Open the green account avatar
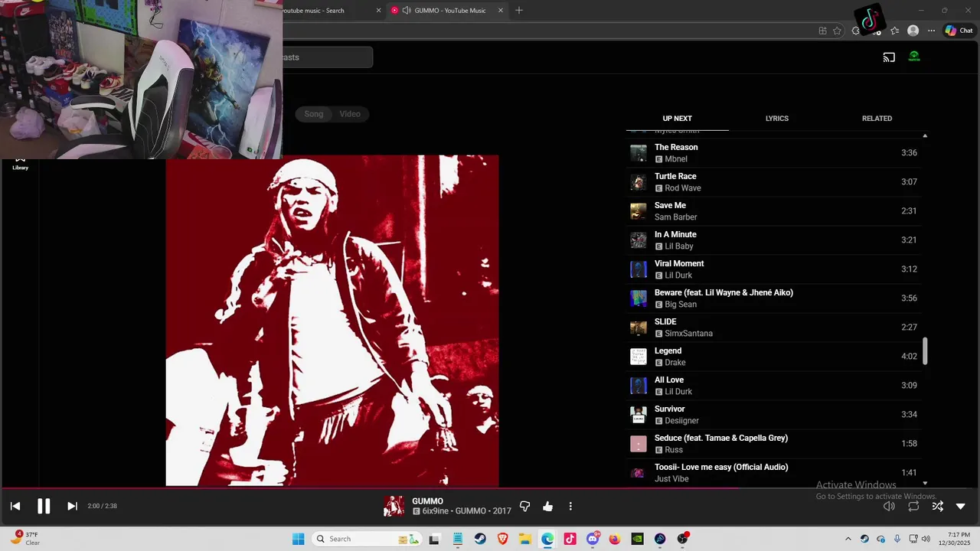Screen dimensions: 980x551 click(914, 57)
